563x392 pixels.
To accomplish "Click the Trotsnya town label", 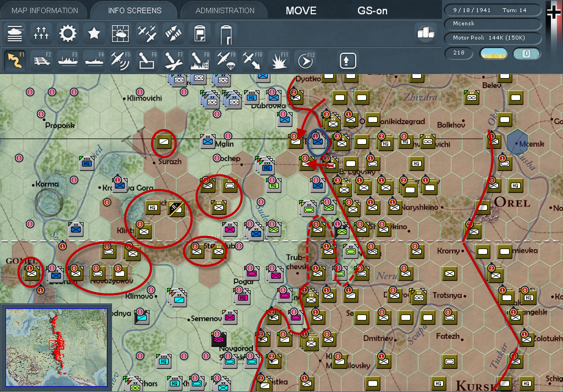I will pos(447,295).
